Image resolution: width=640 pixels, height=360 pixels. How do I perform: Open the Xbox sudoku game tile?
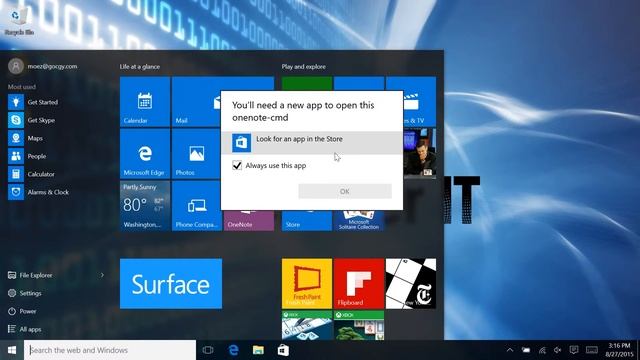coord(307,325)
